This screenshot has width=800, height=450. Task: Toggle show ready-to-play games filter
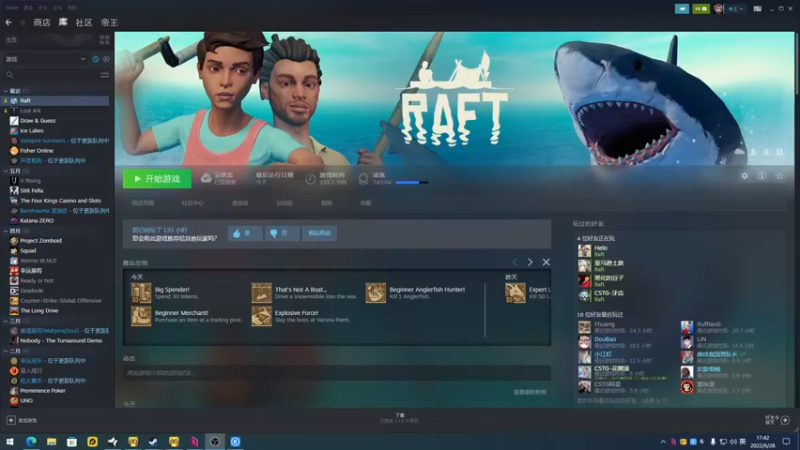106,59
